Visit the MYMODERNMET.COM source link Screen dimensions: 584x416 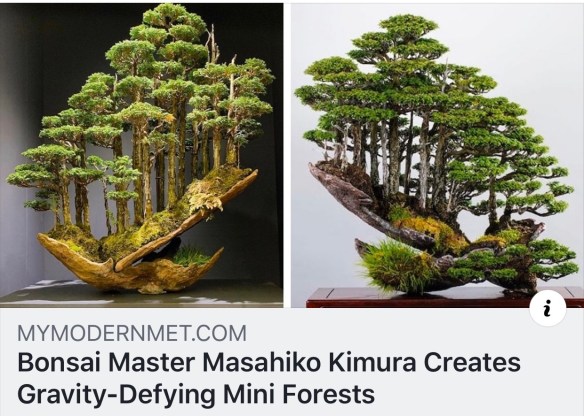pyautogui.click(x=132, y=333)
